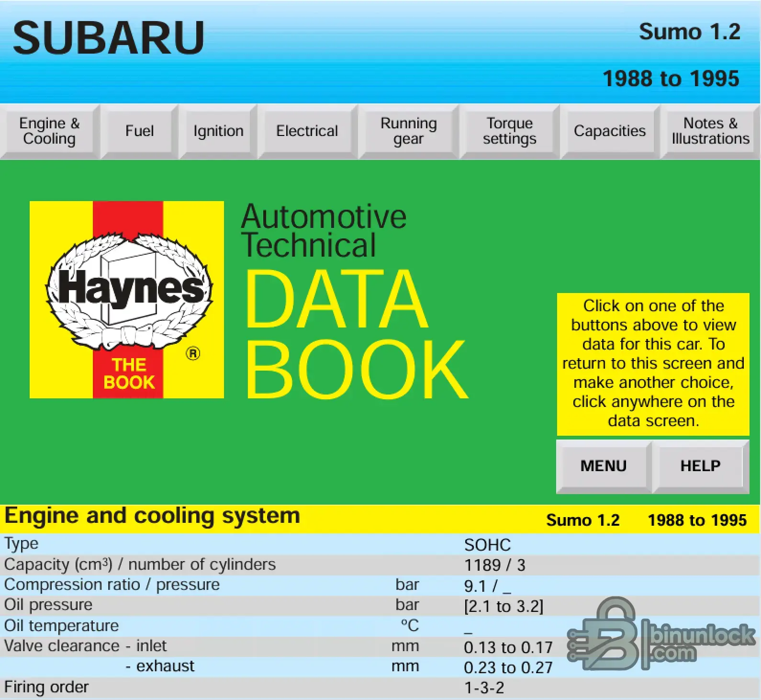The width and height of the screenshot is (761, 700).
Task: Click the 'mm' unit on the inlet row
Action: pyautogui.click(x=405, y=647)
